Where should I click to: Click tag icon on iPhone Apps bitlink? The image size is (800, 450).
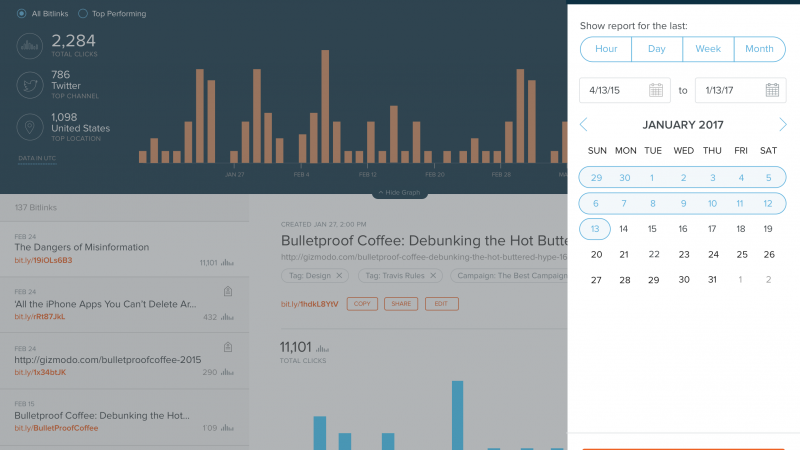point(228,291)
